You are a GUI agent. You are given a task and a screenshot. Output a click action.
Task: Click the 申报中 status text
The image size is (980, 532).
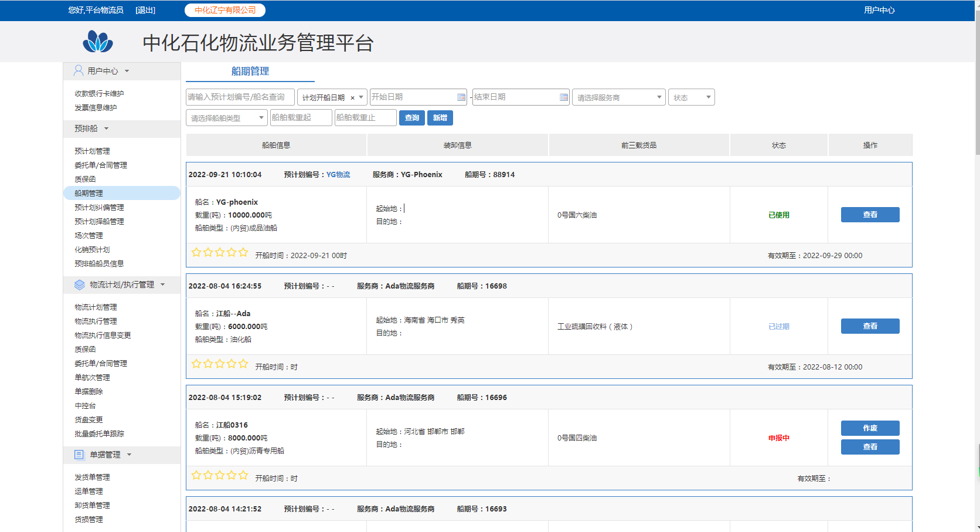pyautogui.click(x=779, y=438)
